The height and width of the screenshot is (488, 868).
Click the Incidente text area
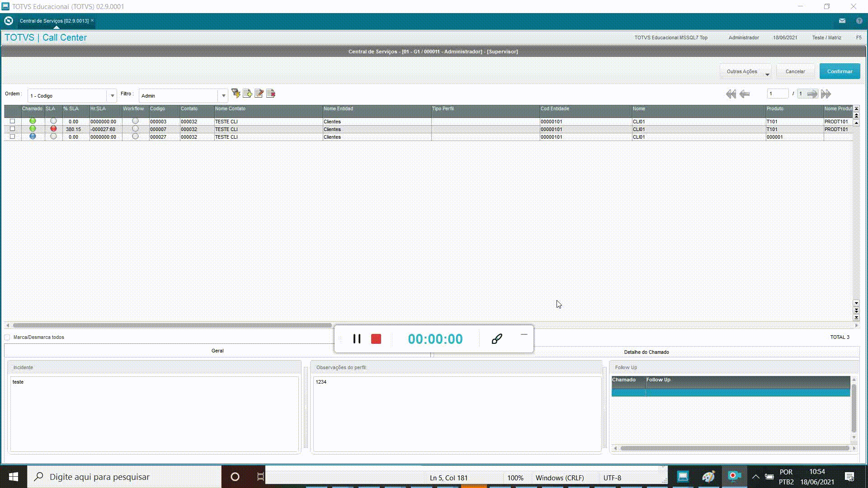154,414
